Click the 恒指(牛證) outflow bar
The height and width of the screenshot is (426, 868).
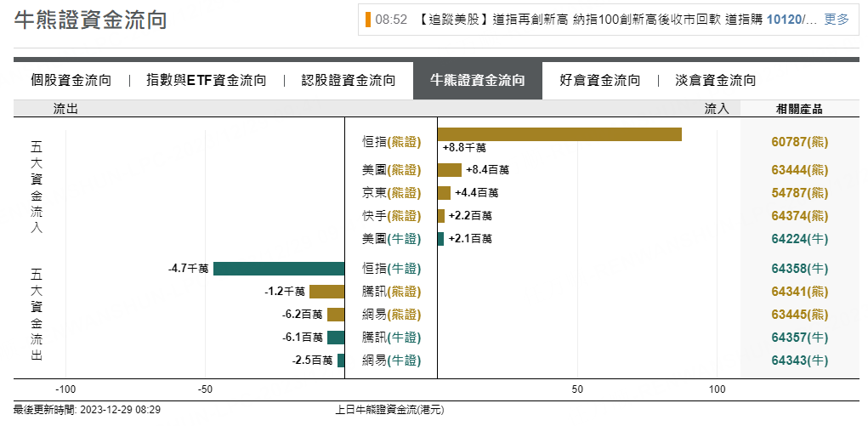point(279,269)
